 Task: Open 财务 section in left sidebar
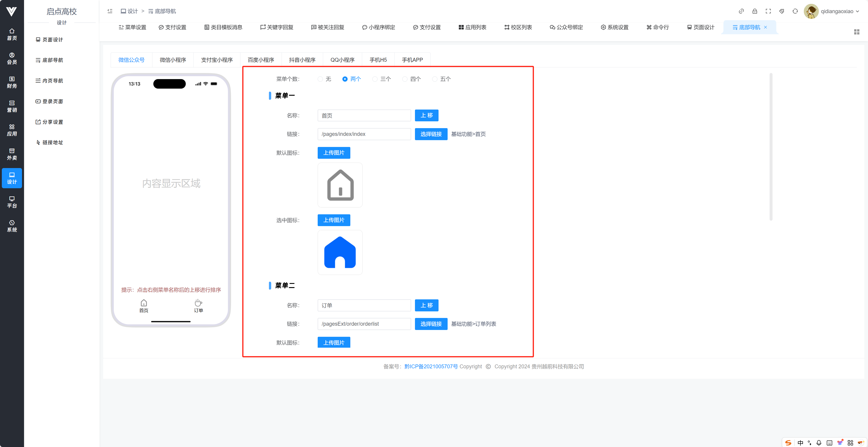(12, 82)
